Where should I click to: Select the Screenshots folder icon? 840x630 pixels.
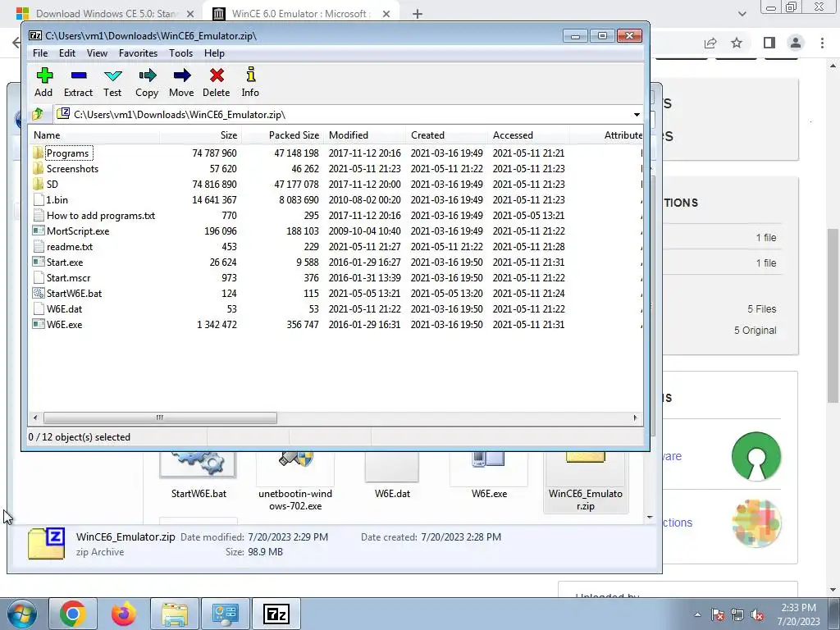38,169
